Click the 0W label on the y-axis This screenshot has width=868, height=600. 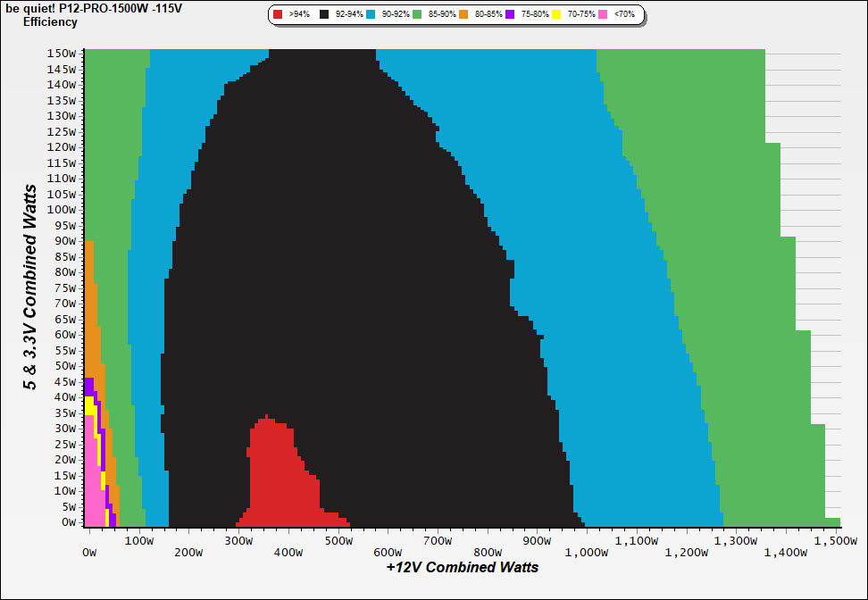(x=68, y=521)
